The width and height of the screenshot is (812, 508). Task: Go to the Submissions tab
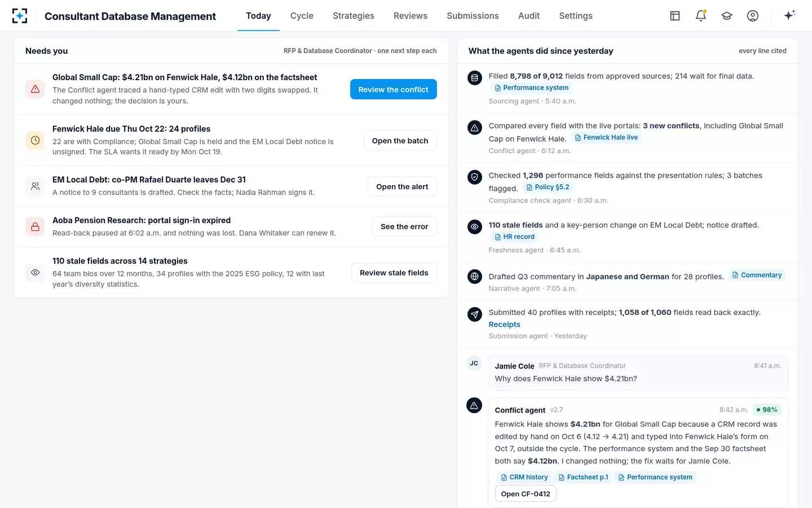click(473, 16)
